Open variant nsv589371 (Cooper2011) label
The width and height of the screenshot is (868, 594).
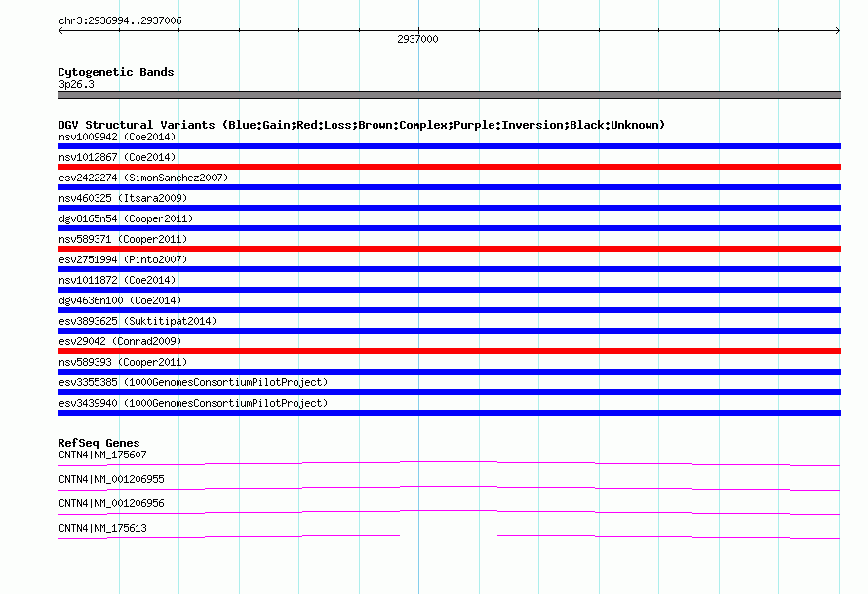tap(123, 239)
